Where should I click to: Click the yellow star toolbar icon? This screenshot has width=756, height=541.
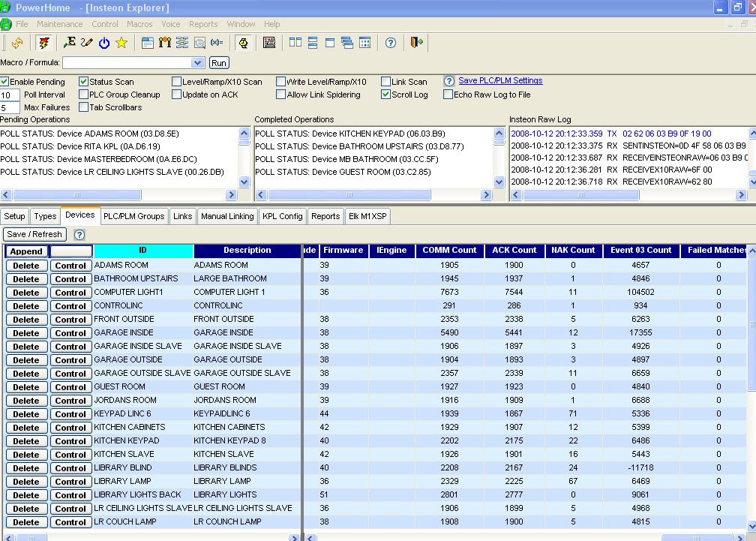click(121, 43)
